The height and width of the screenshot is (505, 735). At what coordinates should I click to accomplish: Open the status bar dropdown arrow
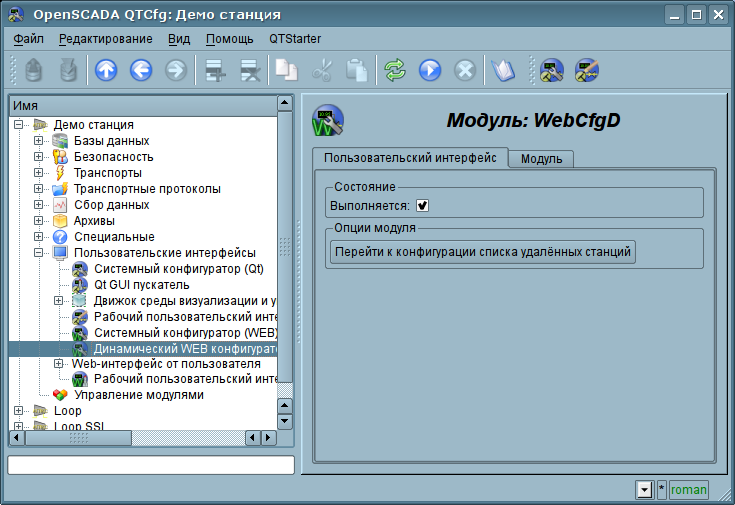[645, 490]
